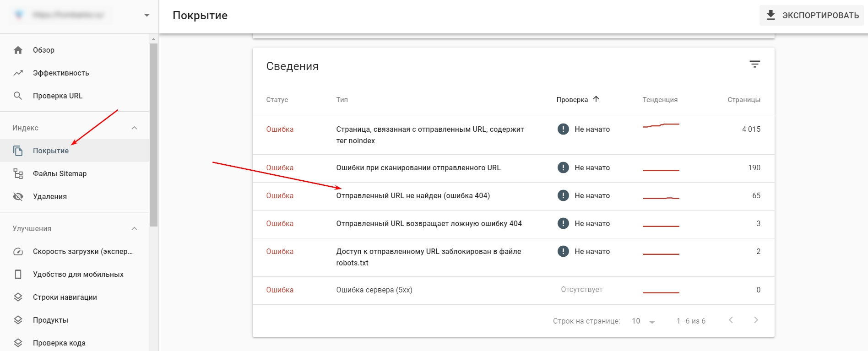Viewport: 868px width, 351px height.
Task: Open Проверка URL menu item
Action: 75,96
